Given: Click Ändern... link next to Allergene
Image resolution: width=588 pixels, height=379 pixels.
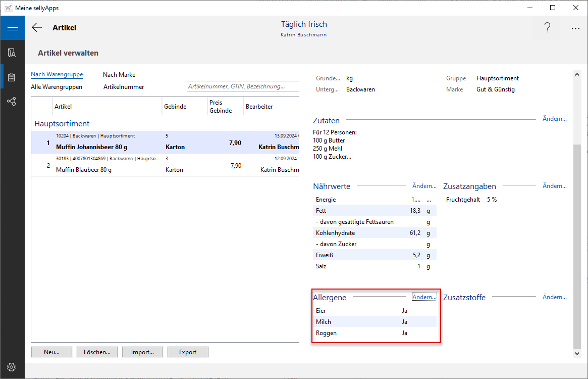Looking at the screenshot, I should [424, 297].
